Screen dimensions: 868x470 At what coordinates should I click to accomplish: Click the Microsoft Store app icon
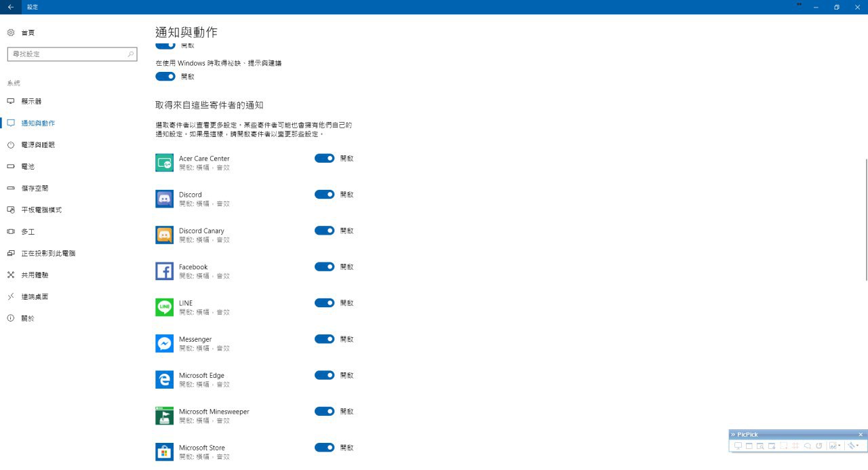(164, 452)
